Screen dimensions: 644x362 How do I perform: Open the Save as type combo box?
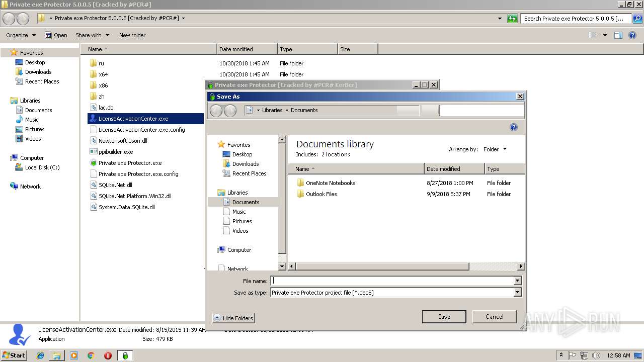396,292
